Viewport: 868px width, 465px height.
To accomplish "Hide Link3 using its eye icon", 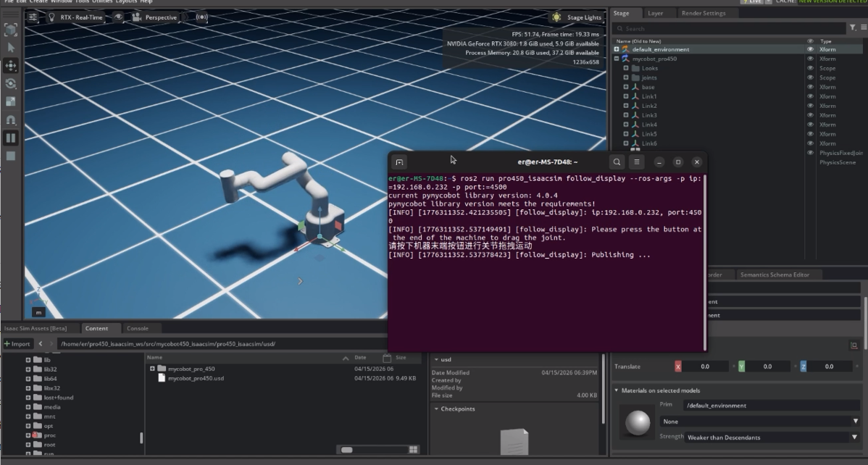I will click(x=811, y=115).
